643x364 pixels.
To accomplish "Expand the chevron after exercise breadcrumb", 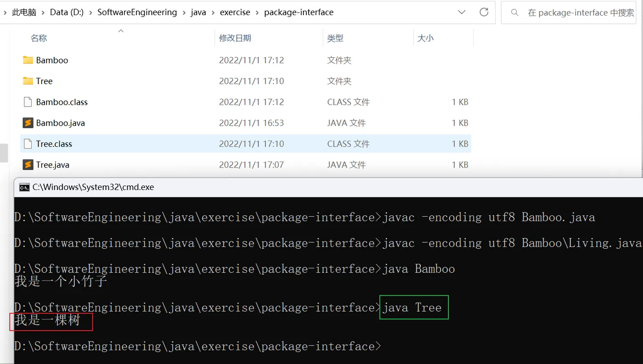I will (x=257, y=12).
